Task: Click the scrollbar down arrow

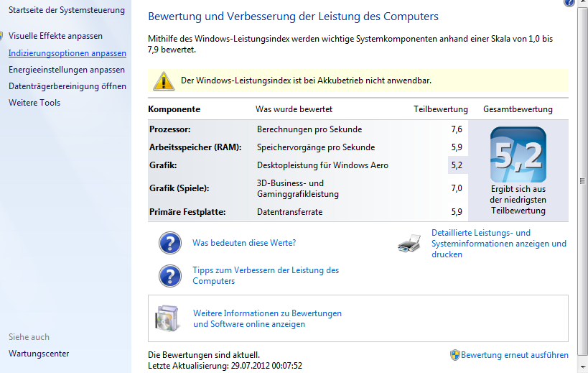Action: point(582,367)
